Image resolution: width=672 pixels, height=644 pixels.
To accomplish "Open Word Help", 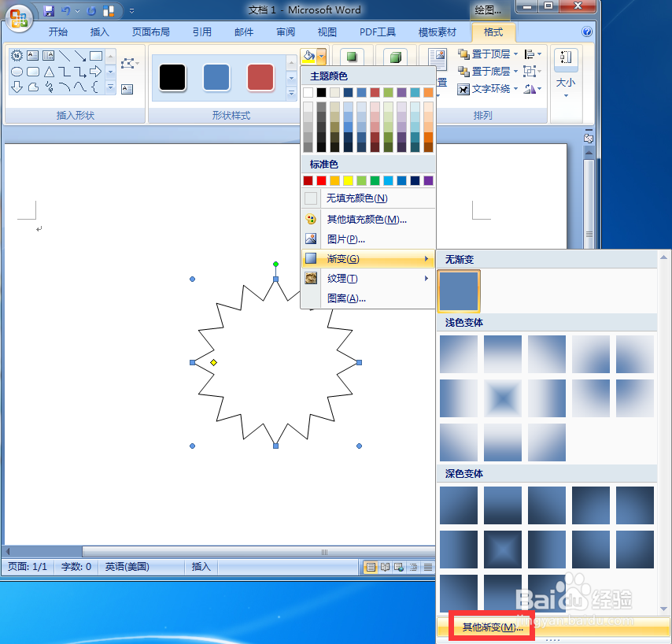I will (x=587, y=31).
